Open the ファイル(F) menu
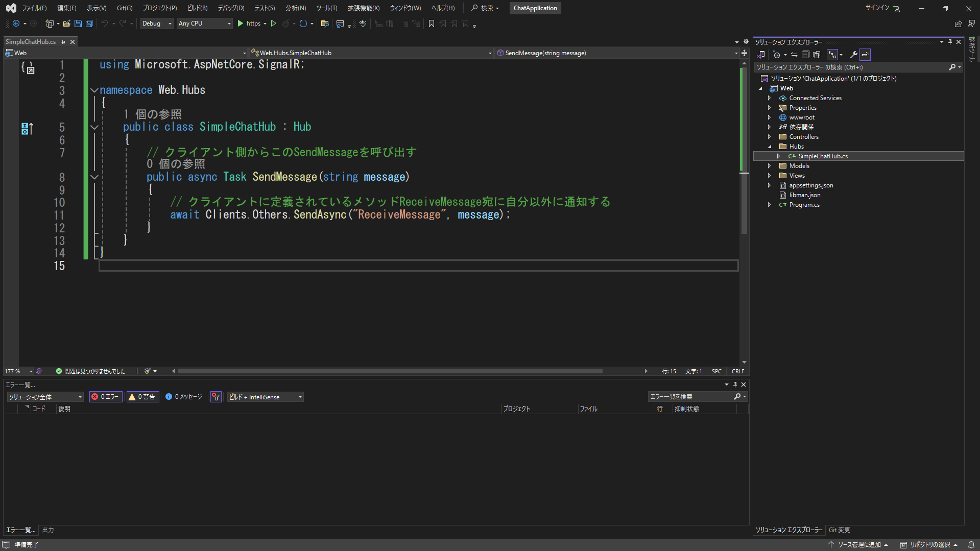Image resolution: width=980 pixels, height=551 pixels. click(x=34, y=8)
